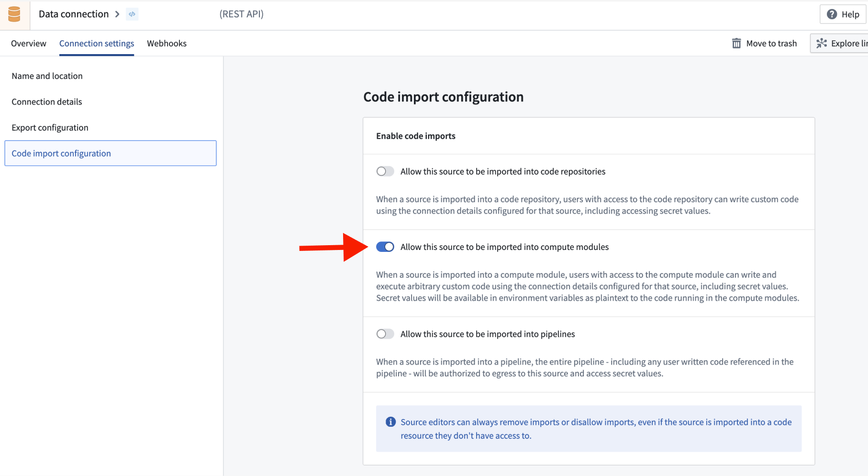Click the trash can icon beside Move to trash

736,43
